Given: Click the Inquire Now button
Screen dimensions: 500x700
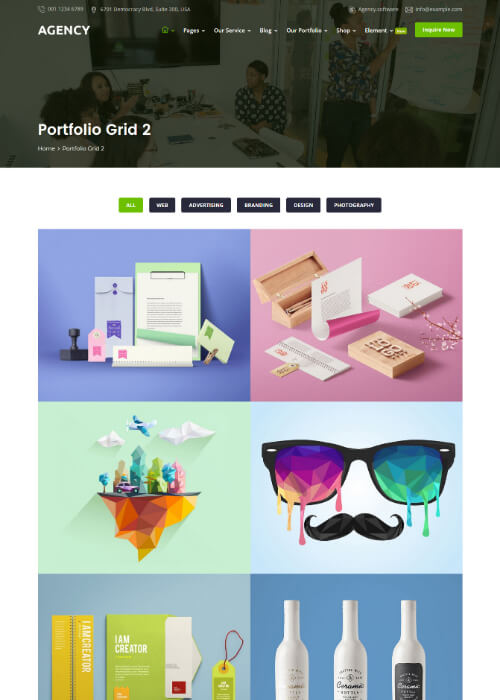Looking at the screenshot, I should coord(438,30).
